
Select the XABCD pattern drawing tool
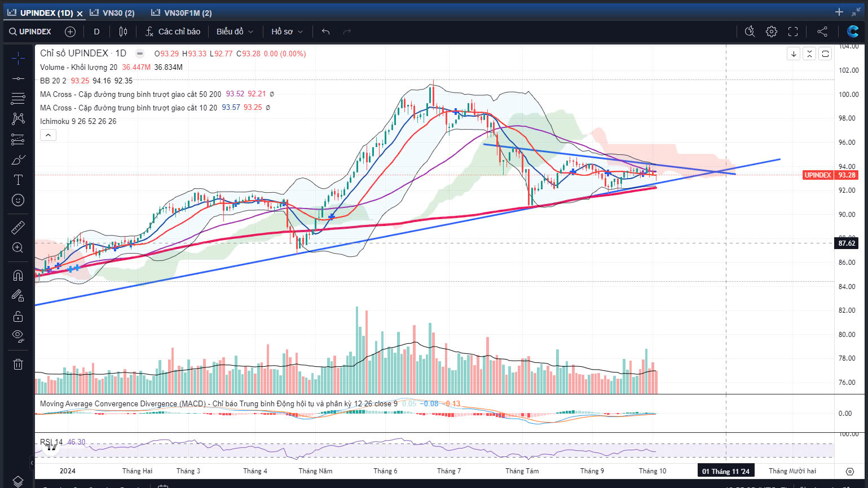[18, 118]
